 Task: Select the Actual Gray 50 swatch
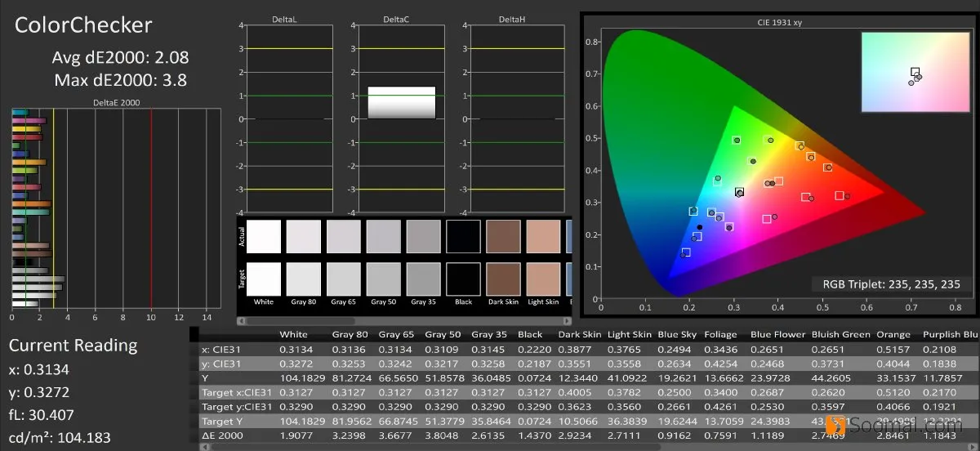384,236
